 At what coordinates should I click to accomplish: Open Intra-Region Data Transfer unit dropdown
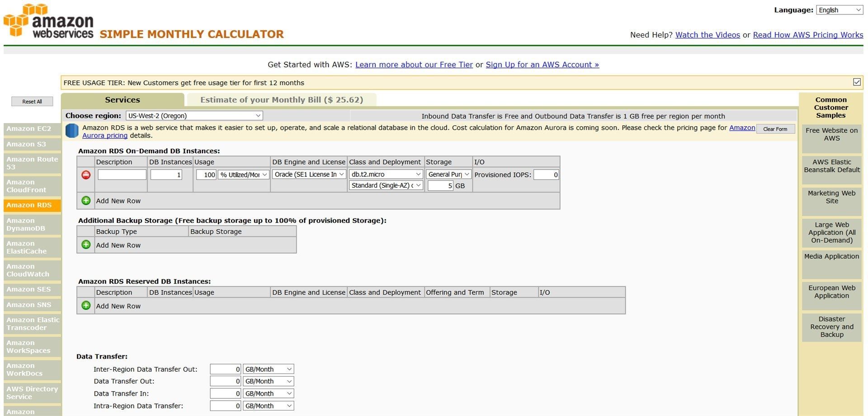[x=269, y=406]
